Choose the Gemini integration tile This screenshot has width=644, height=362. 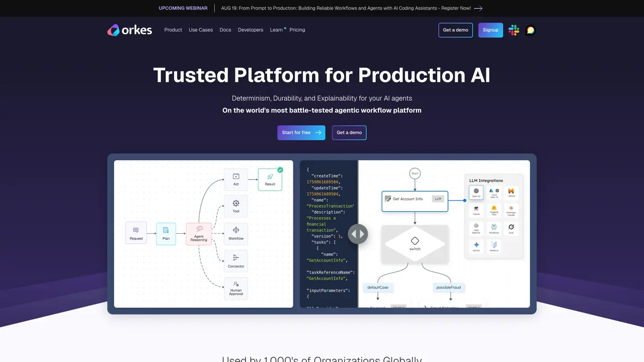tap(476, 246)
